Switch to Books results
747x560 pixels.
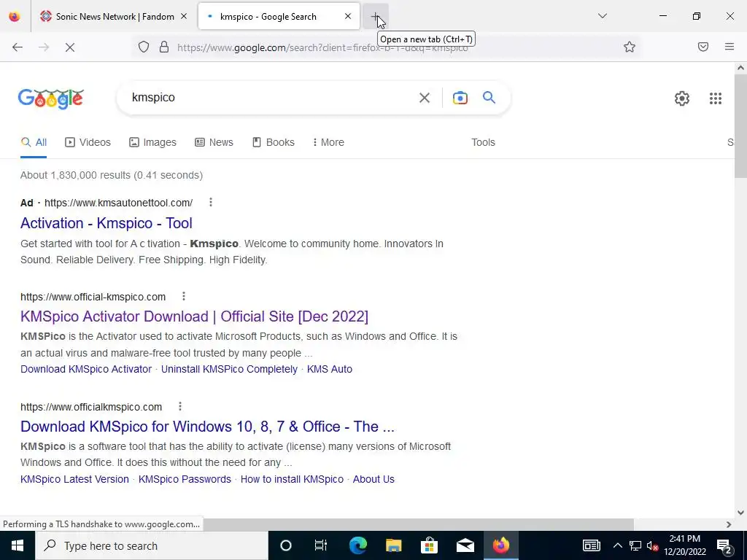[274, 142]
